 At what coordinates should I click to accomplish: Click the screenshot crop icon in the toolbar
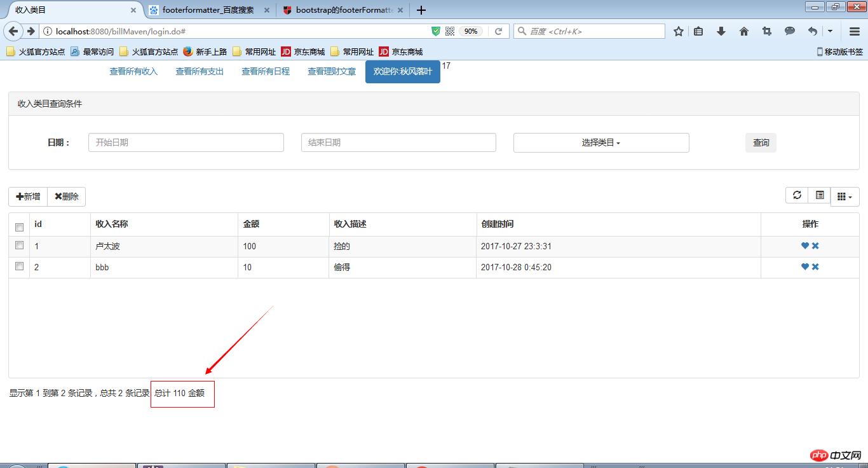pos(767,31)
